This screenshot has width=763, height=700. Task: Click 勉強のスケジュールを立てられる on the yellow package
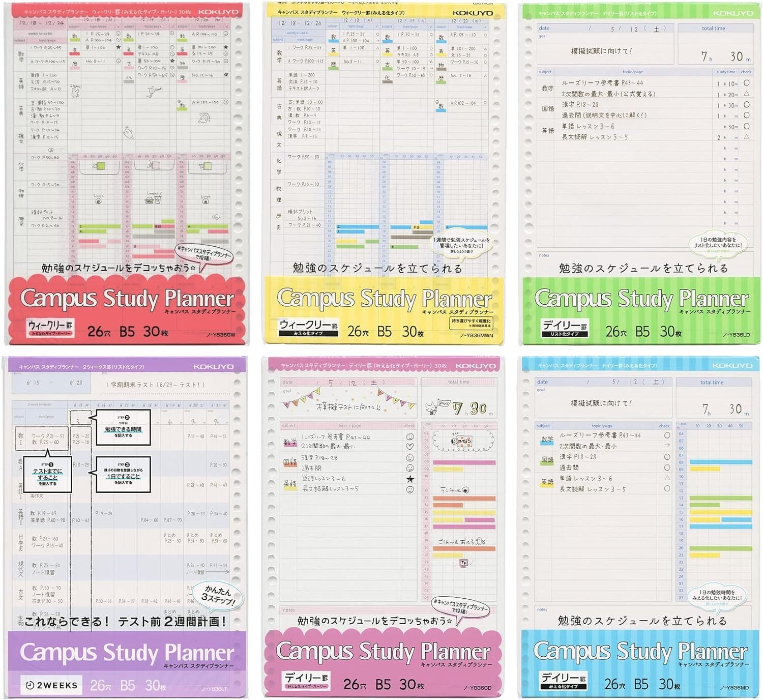pyautogui.click(x=377, y=268)
